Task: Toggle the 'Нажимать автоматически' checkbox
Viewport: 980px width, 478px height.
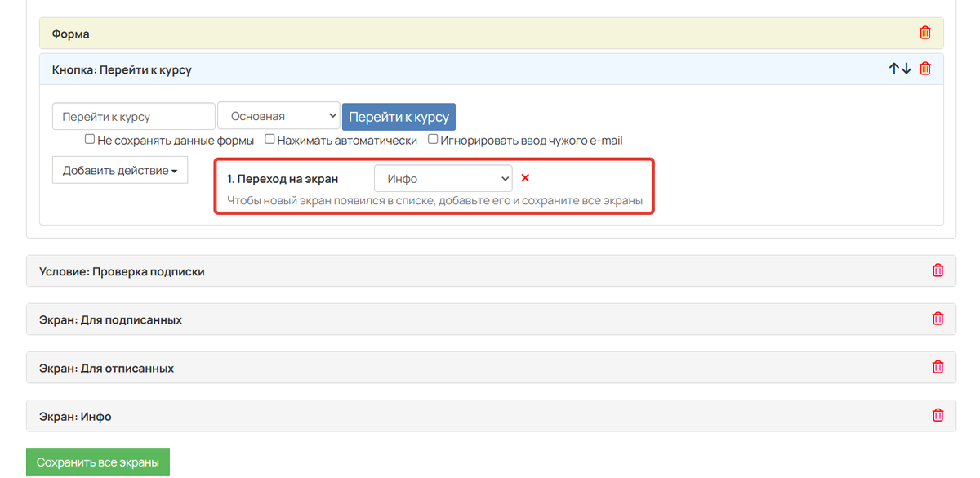Action: [x=269, y=140]
